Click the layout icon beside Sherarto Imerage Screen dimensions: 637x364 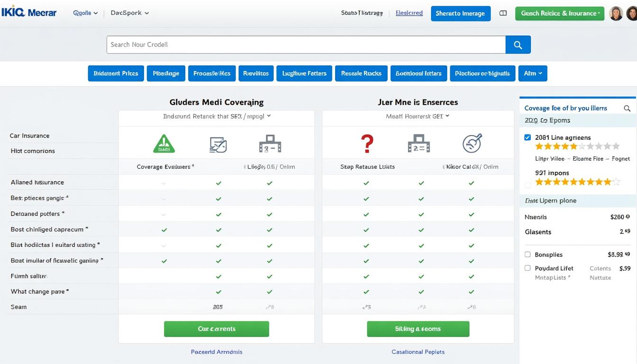[x=503, y=13]
